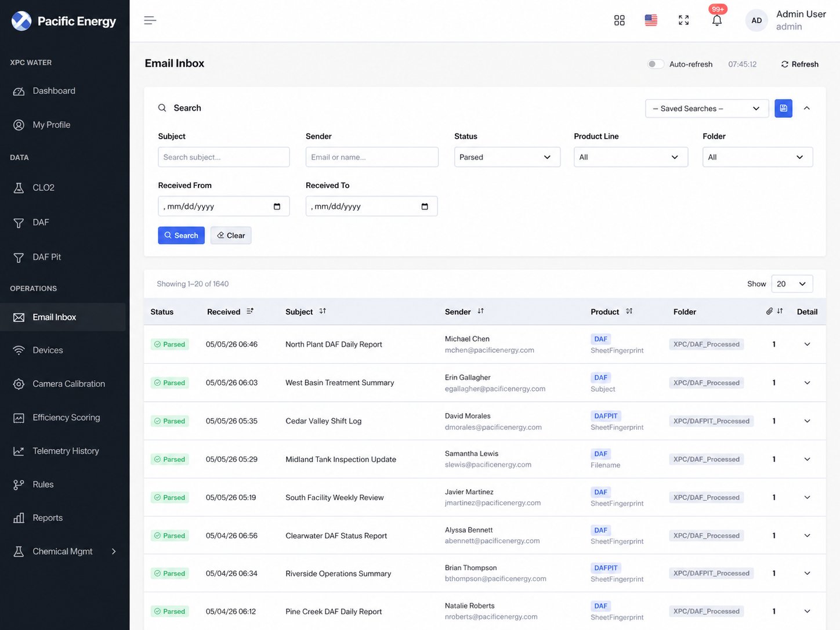The image size is (840, 630).
Task: Open Received From calendar picker icon
Action: coord(277,207)
